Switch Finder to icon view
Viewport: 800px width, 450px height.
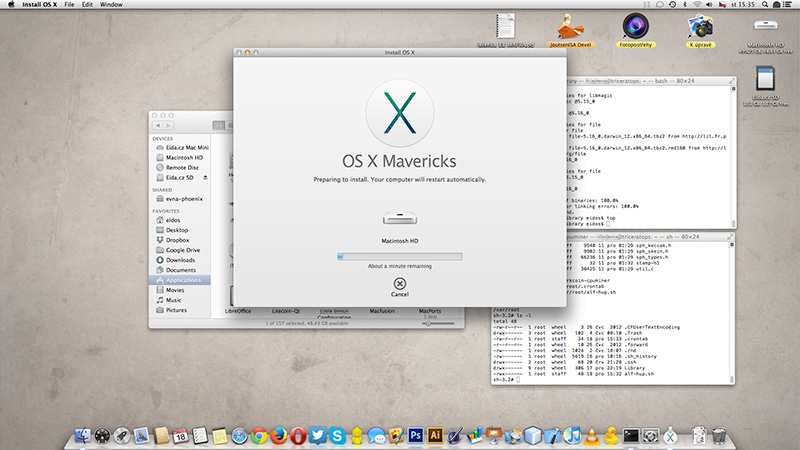[218, 126]
